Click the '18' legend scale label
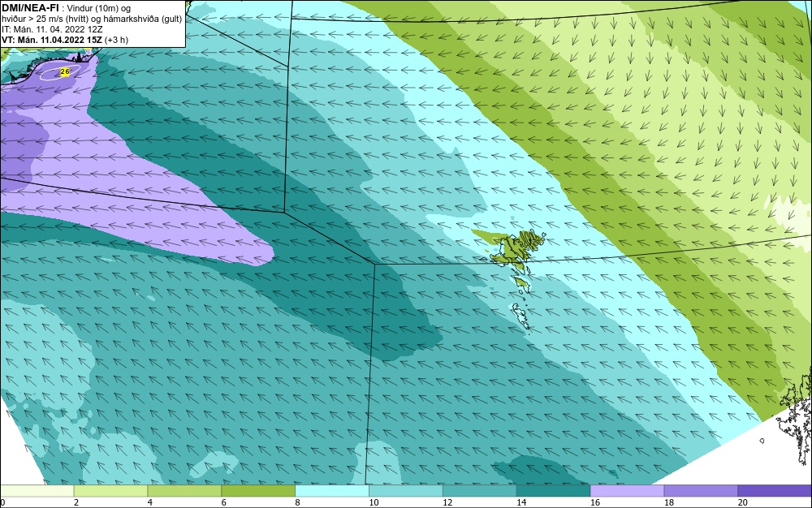Image resolution: width=812 pixels, height=508 pixels. click(669, 502)
